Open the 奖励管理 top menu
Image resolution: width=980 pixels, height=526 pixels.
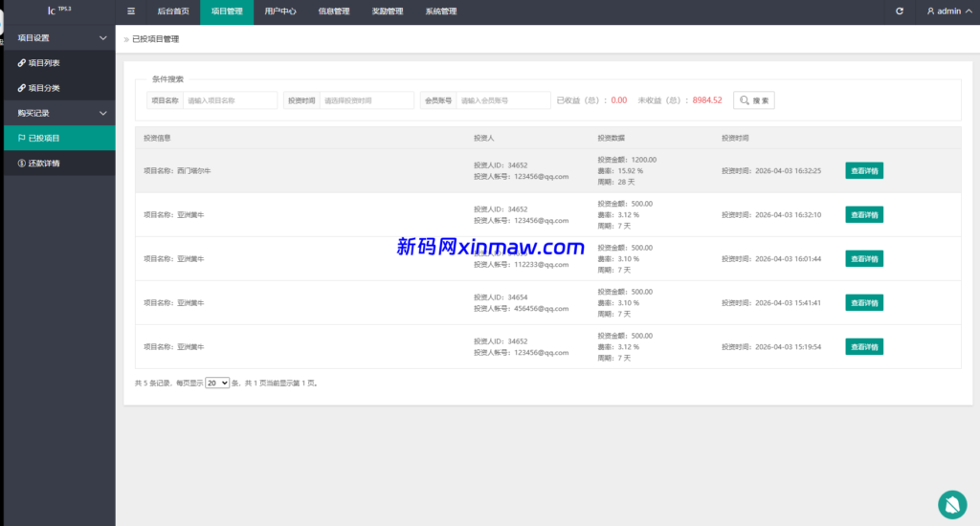coord(388,11)
